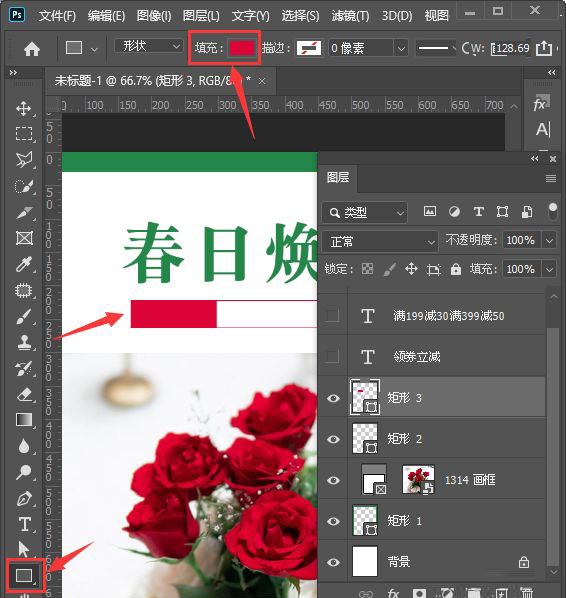Screen dimensions: 566x598
Task: Filter layers by shape kind
Action: (502, 211)
